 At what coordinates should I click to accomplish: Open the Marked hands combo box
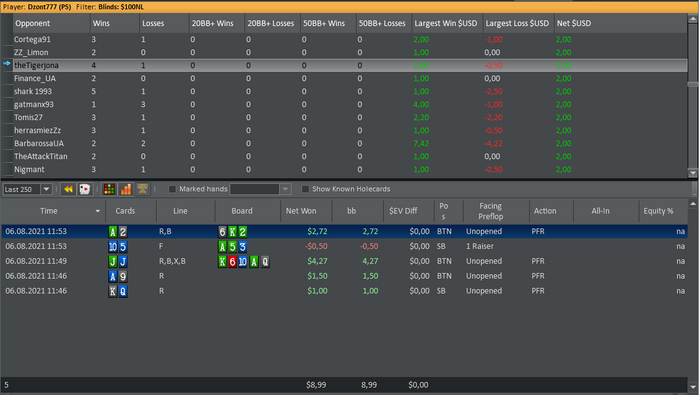(260, 189)
